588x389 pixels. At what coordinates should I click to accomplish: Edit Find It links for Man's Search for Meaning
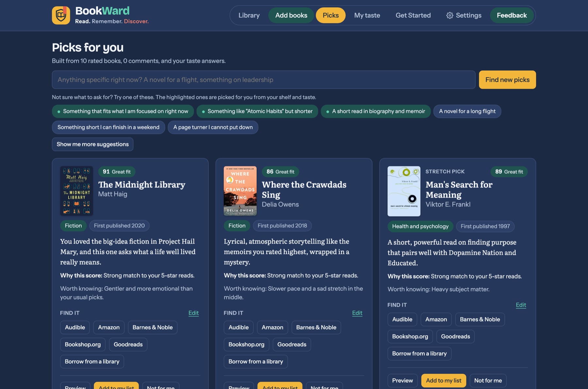[521, 305]
